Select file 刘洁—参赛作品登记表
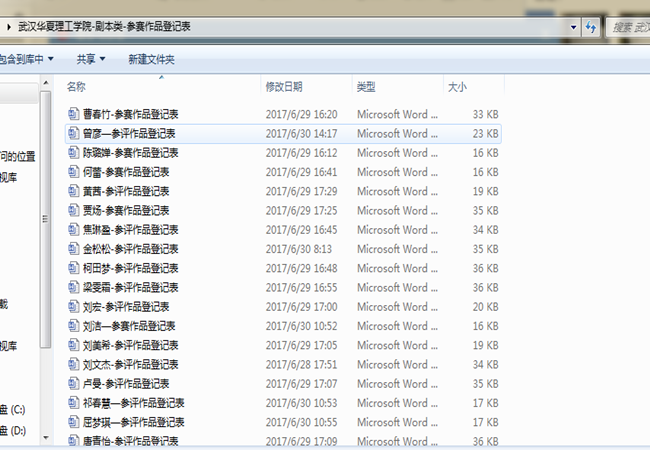 pyautogui.click(x=129, y=326)
